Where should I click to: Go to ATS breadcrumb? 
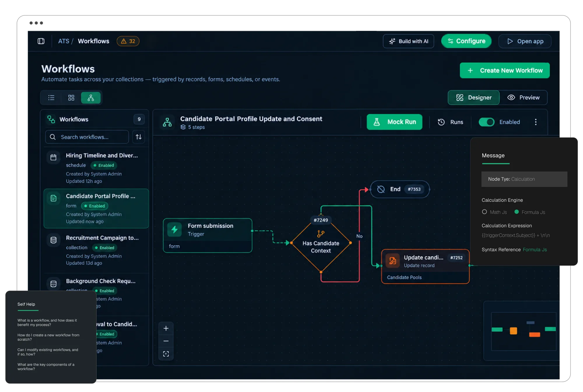[64, 41]
